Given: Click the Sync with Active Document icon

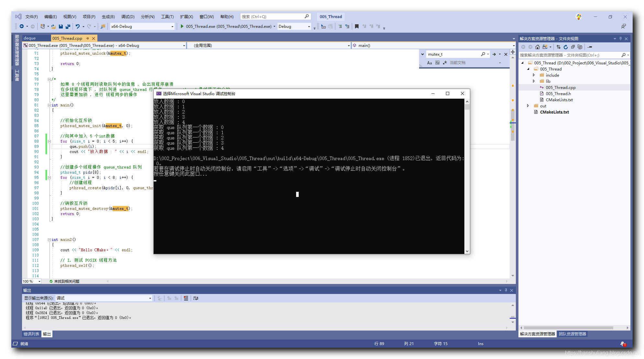Looking at the screenshot, I should (559, 47).
